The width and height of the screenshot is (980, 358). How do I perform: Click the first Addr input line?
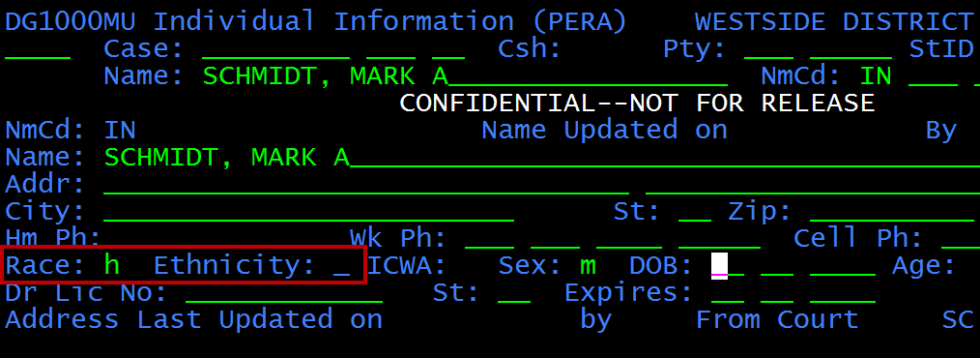[366, 185]
